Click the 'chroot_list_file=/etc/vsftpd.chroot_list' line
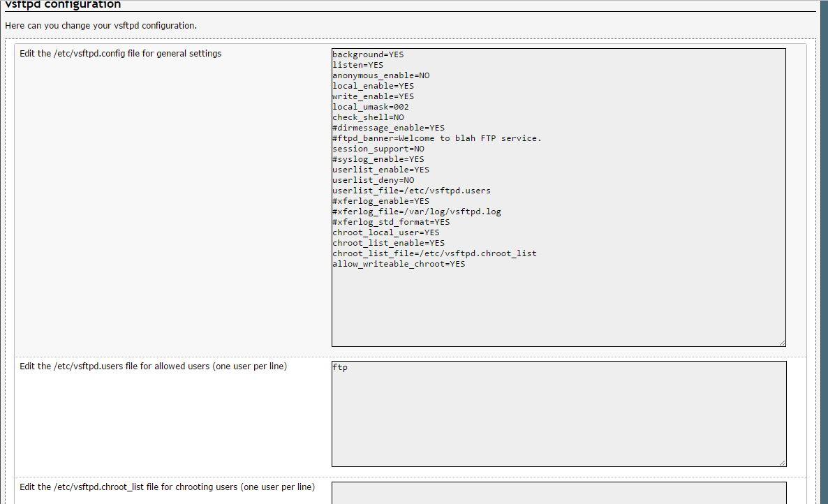The image size is (828, 504). pyautogui.click(x=434, y=253)
